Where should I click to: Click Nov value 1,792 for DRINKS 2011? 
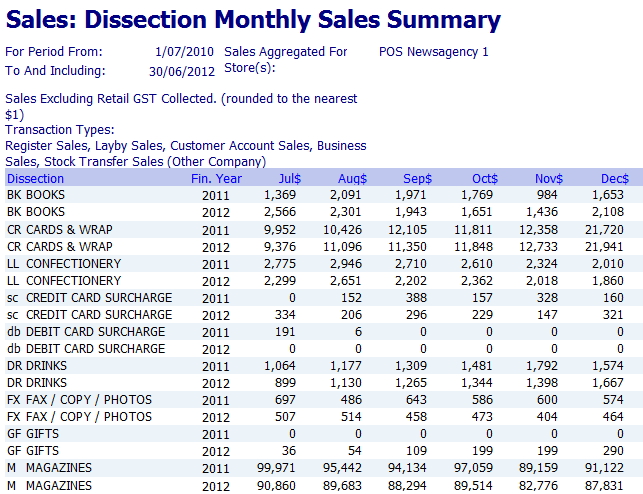tap(542, 366)
